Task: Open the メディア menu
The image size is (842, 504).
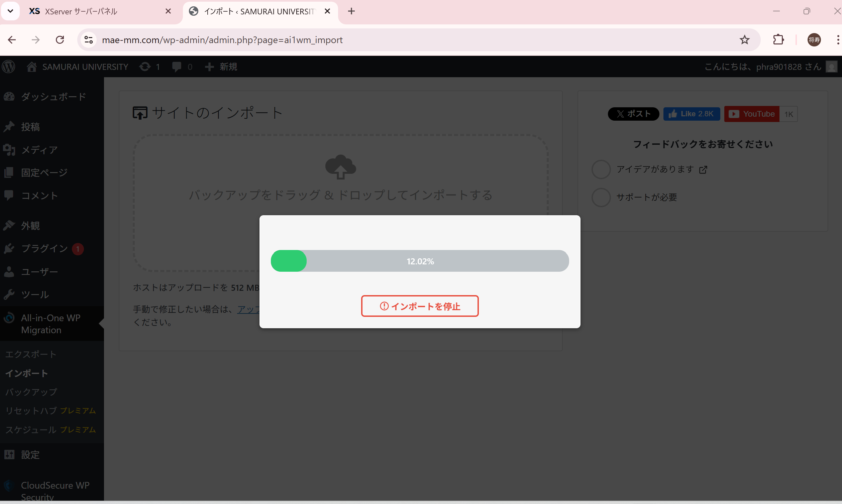Action: tap(52, 149)
